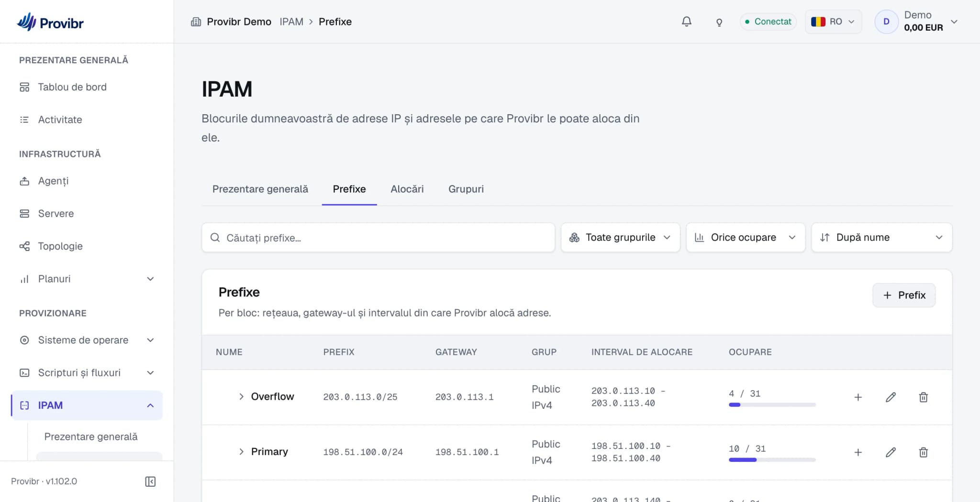Click gateway value 198.51.100.1
Viewport: 980px width, 502px height.
pyautogui.click(x=467, y=452)
